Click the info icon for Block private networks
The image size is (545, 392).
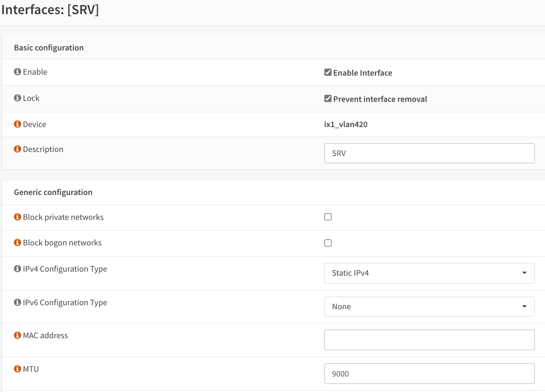point(17,217)
